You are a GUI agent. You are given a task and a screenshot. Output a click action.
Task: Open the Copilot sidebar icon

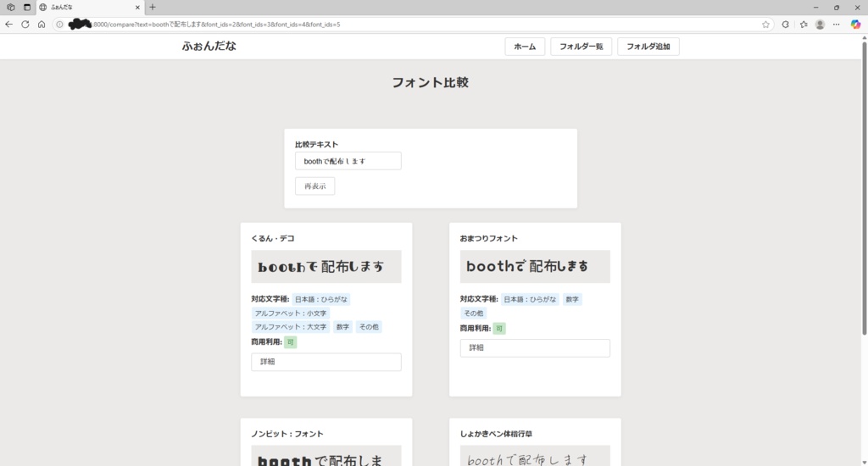tap(855, 25)
